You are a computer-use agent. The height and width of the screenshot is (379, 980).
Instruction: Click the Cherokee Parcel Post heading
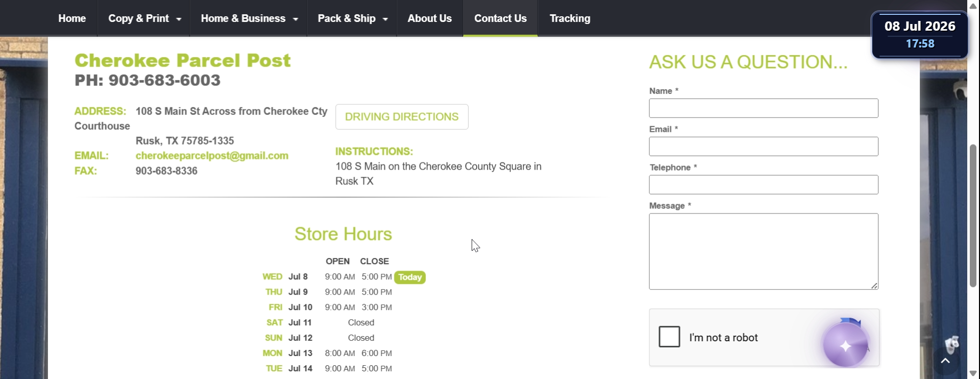pos(182,60)
